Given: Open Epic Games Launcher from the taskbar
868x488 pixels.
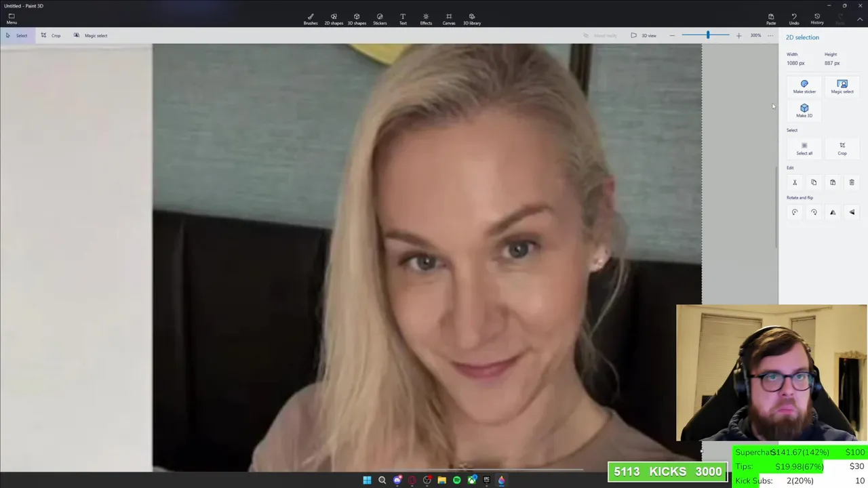Looking at the screenshot, I should click(486, 480).
